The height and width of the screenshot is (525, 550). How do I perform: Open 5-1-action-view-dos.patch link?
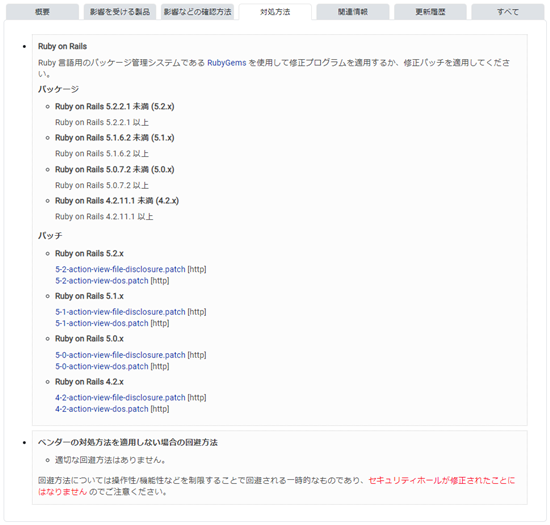coord(102,323)
